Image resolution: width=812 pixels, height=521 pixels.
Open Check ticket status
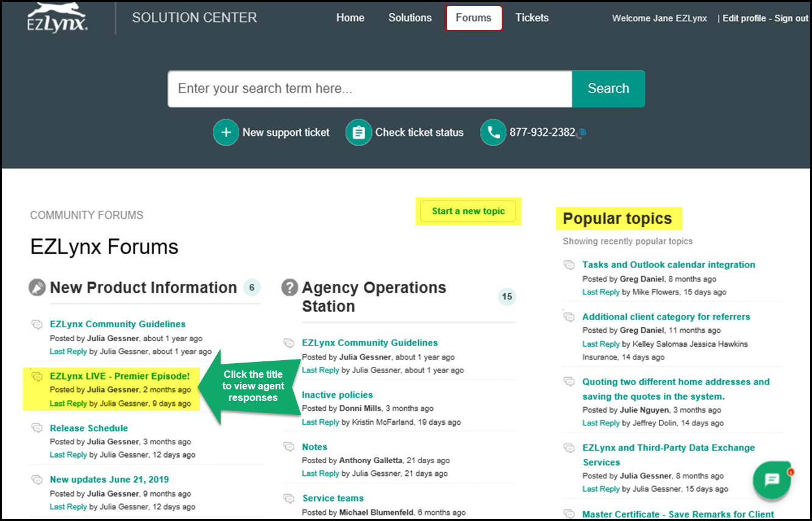point(419,132)
